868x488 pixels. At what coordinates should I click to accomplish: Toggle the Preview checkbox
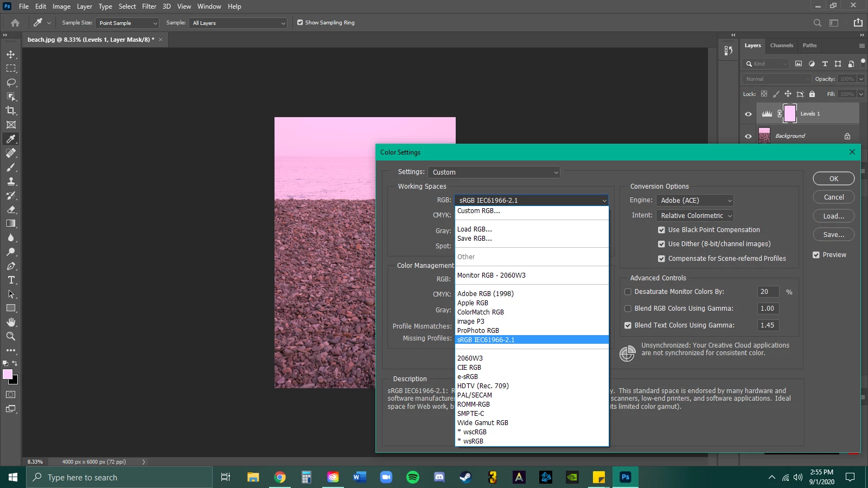pos(816,255)
